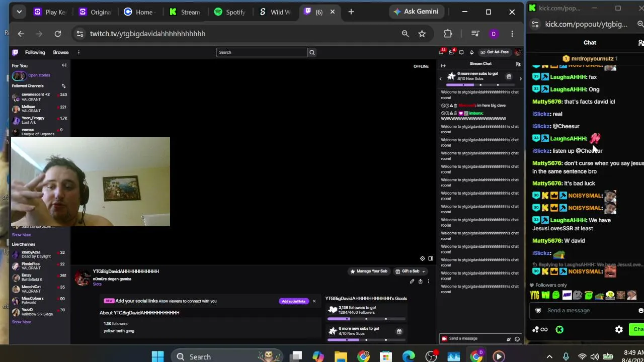Select xBabyAzra live channel in sidebar
This screenshot has width=644, height=362.
pos(40,254)
